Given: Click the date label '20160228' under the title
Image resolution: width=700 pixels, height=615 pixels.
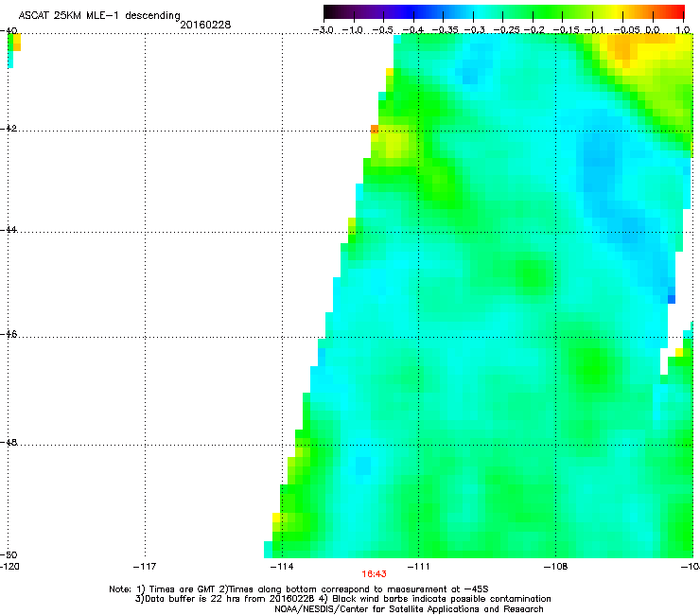Looking at the screenshot, I should coord(205,25).
